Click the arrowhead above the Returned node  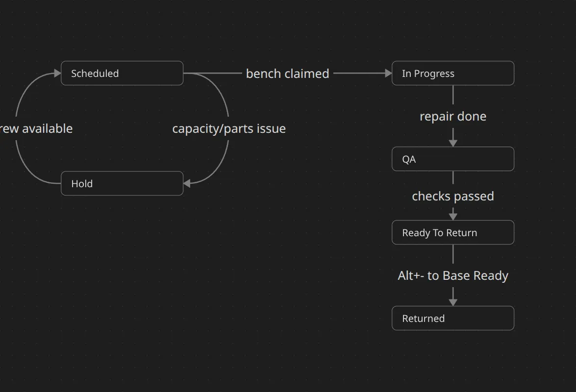(x=453, y=302)
